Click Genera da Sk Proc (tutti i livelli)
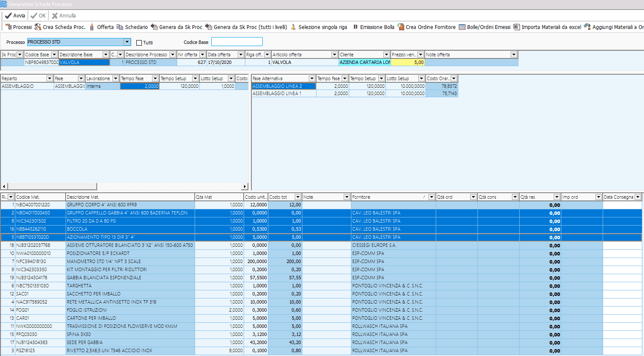Viewport: 644px width, 356px height. [x=246, y=27]
